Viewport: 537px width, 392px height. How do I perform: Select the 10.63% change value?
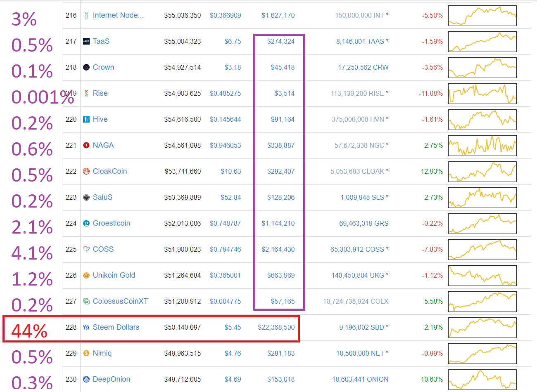[x=432, y=379]
